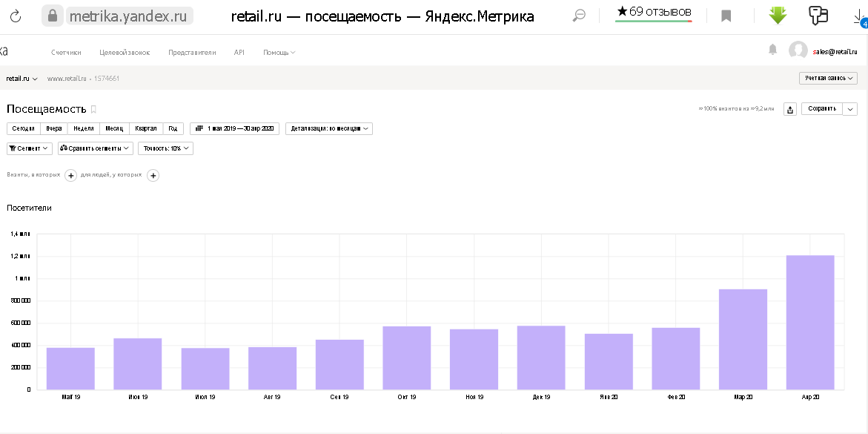Expand the retail.ru counter selector

tap(22, 79)
